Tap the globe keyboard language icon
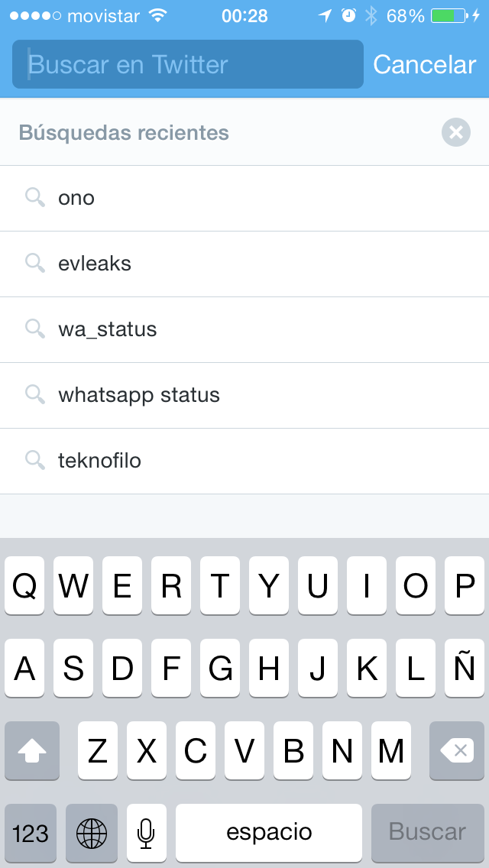This screenshot has width=489, height=868. point(92,832)
